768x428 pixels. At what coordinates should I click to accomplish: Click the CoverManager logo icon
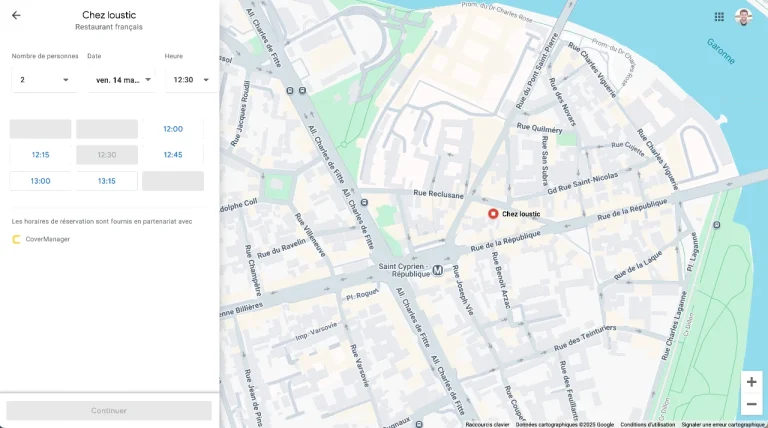click(16, 239)
